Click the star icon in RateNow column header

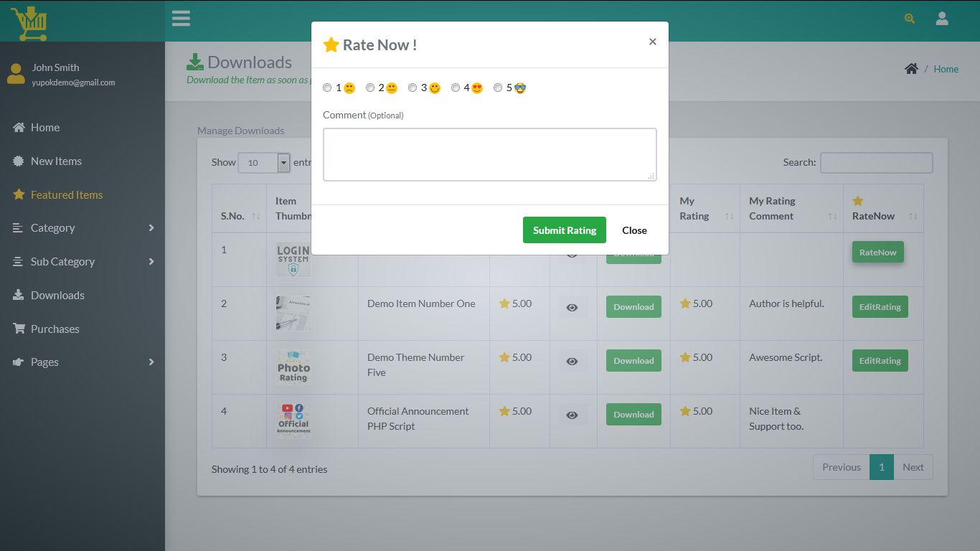pos(858,202)
